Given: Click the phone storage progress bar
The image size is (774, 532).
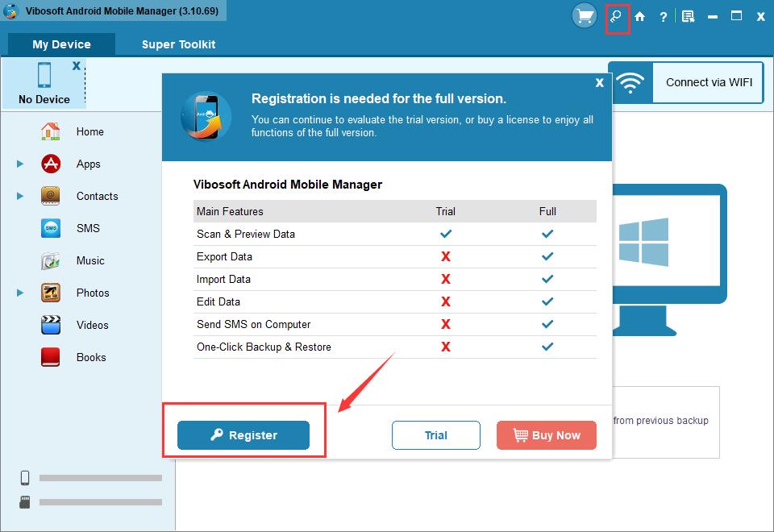Looking at the screenshot, I should point(101,478).
